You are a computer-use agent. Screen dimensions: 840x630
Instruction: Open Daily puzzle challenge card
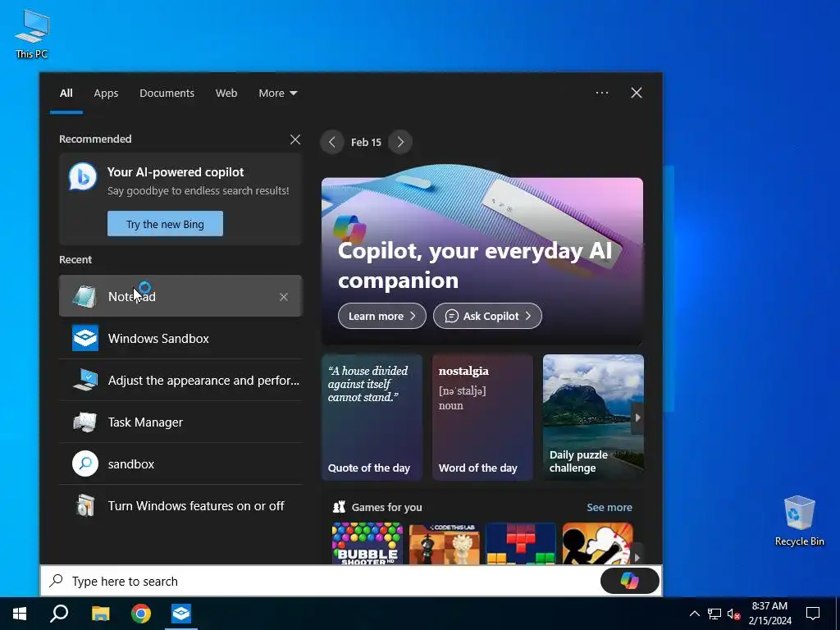coord(593,417)
